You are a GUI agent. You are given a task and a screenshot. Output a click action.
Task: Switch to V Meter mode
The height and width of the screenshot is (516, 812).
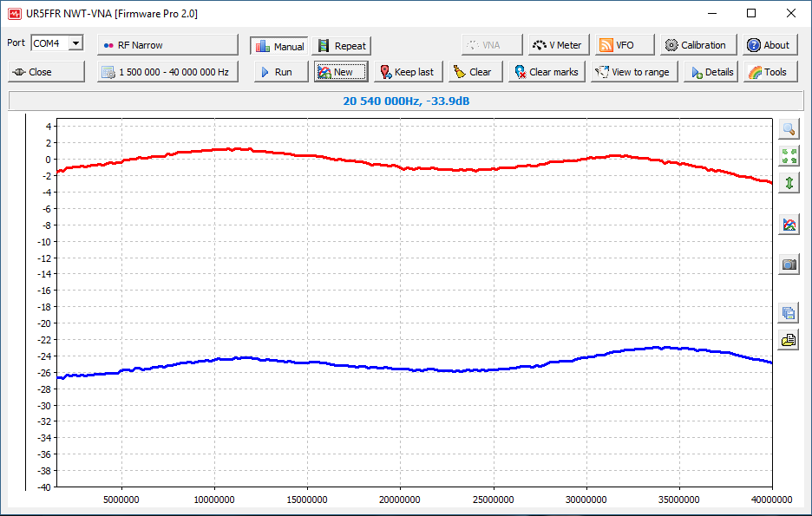pyautogui.click(x=559, y=45)
